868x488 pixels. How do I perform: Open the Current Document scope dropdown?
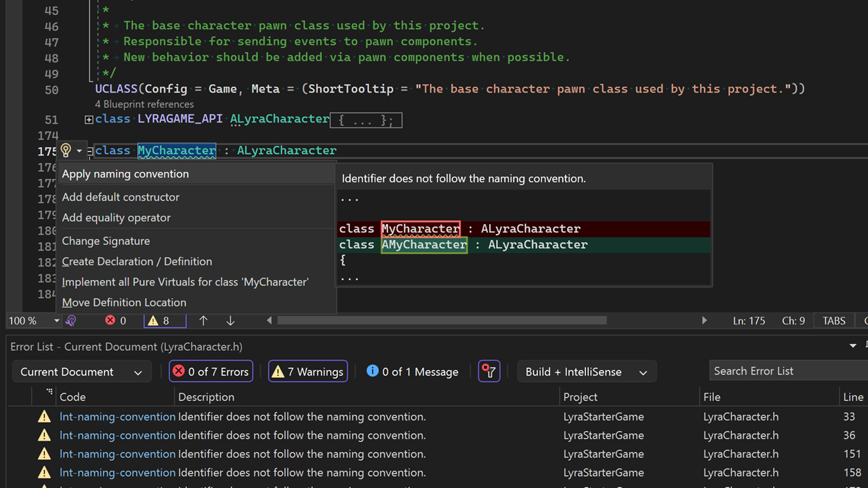point(82,372)
